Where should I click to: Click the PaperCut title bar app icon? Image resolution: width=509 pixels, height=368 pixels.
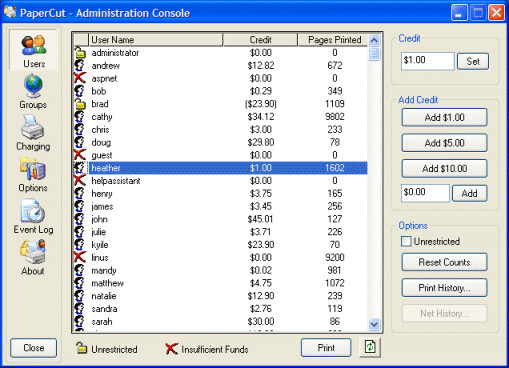click(10, 12)
